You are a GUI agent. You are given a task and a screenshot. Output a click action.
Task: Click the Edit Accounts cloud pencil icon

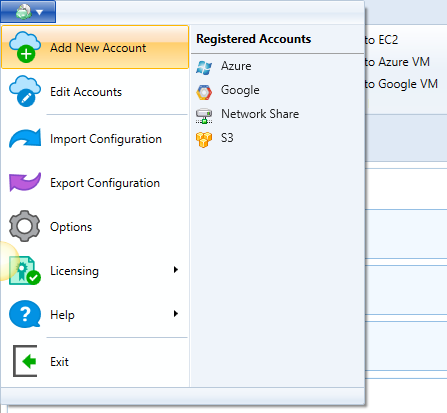(x=25, y=91)
